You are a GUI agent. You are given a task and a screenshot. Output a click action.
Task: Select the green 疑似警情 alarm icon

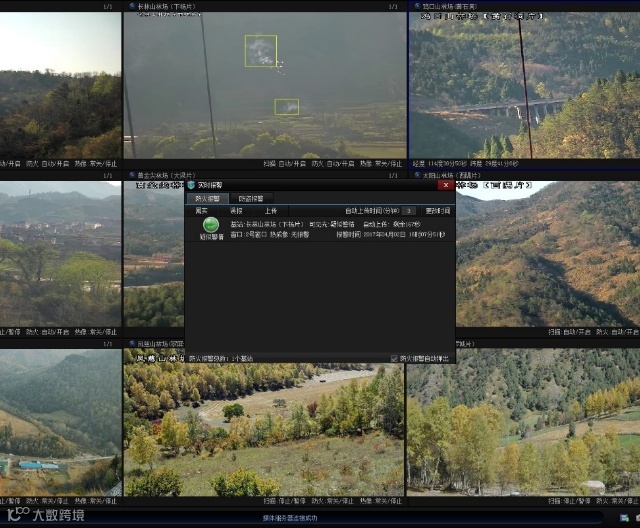point(211,225)
